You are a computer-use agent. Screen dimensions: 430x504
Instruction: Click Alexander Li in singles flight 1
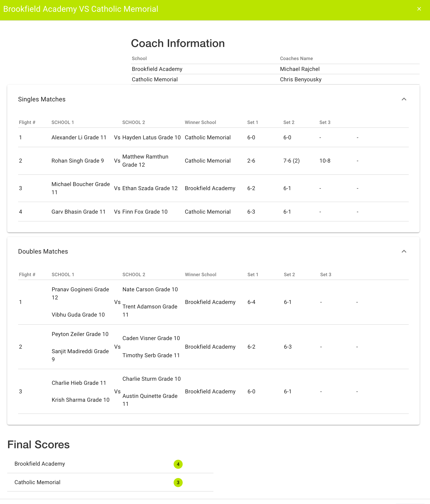click(x=79, y=138)
